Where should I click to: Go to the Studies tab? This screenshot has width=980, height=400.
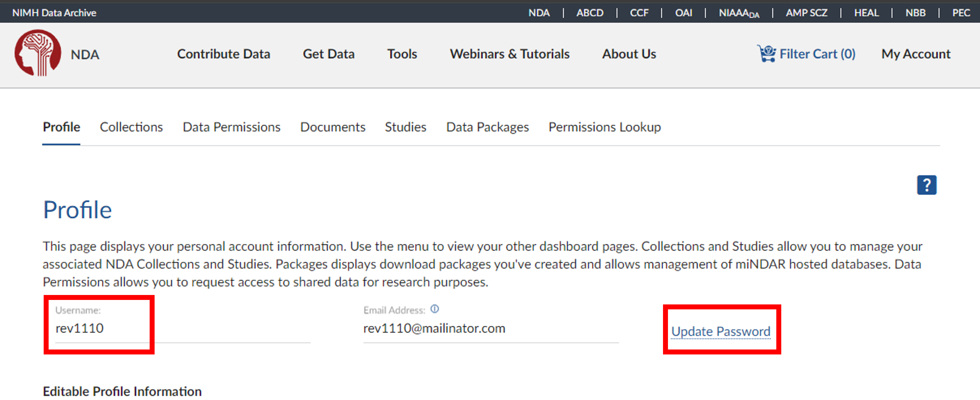coord(405,127)
